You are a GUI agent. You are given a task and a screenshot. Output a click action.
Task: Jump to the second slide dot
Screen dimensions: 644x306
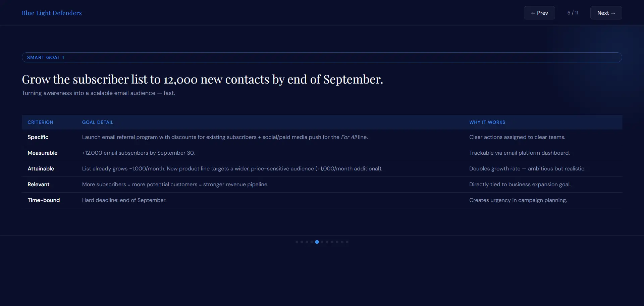(x=302, y=242)
